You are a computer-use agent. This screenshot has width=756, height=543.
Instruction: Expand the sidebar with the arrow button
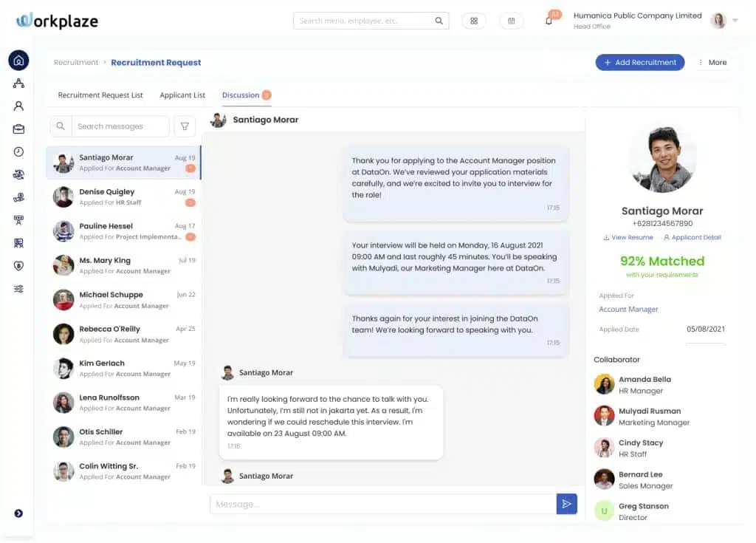point(18,513)
